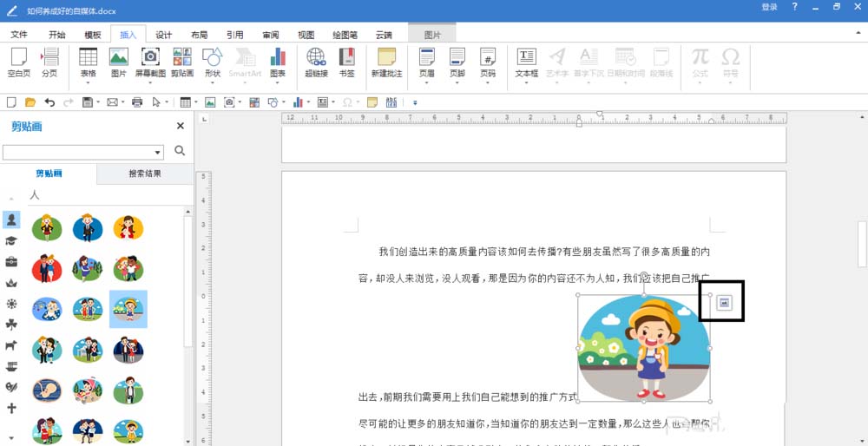Click the 分页 page break icon
Image resolution: width=868 pixels, height=446 pixels.
pyautogui.click(x=49, y=62)
